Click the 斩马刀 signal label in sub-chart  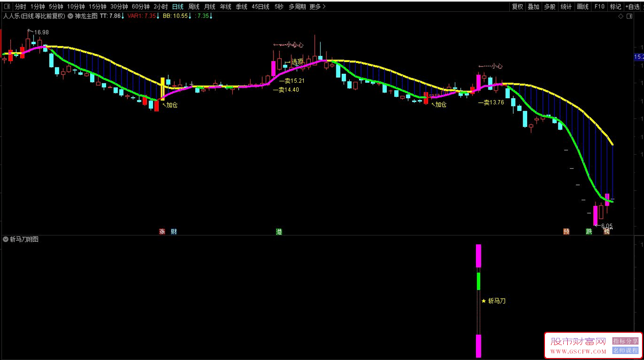[497, 300]
